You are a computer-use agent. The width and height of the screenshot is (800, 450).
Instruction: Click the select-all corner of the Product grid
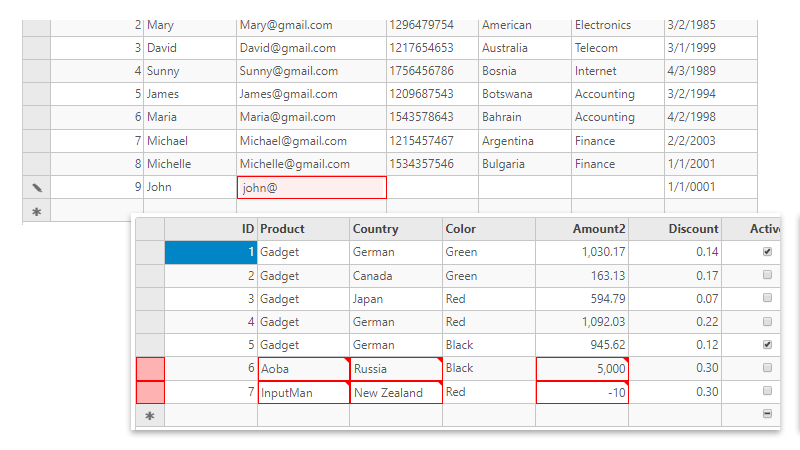pyautogui.click(x=150, y=229)
